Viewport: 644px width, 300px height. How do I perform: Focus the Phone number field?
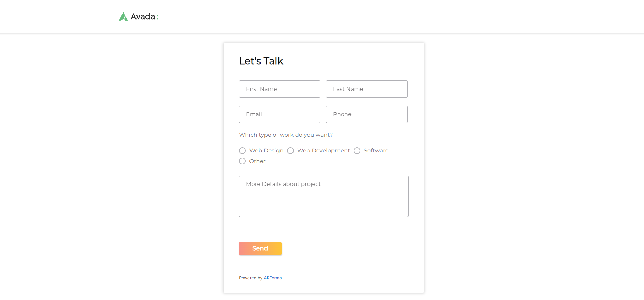click(x=367, y=114)
